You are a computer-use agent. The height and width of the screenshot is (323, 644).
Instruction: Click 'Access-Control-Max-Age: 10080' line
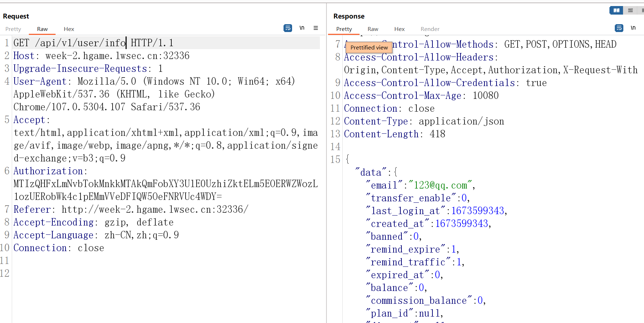pos(421,96)
